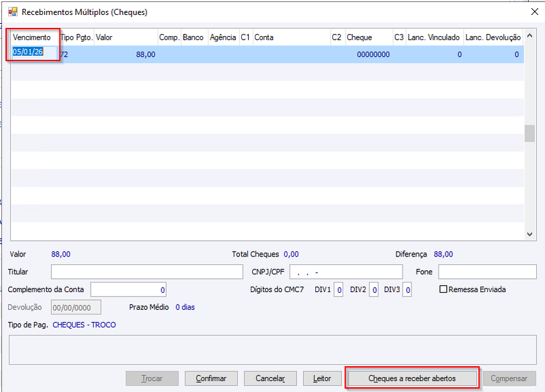Select the Cheque cell 00000000
This screenshot has height=392, width=545.
(x=369, y=54)
